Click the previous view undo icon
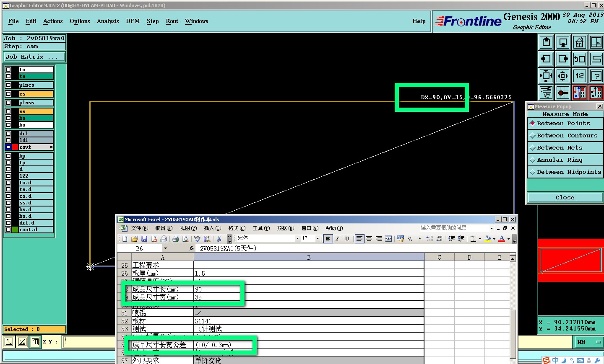 tap(580, 59)
